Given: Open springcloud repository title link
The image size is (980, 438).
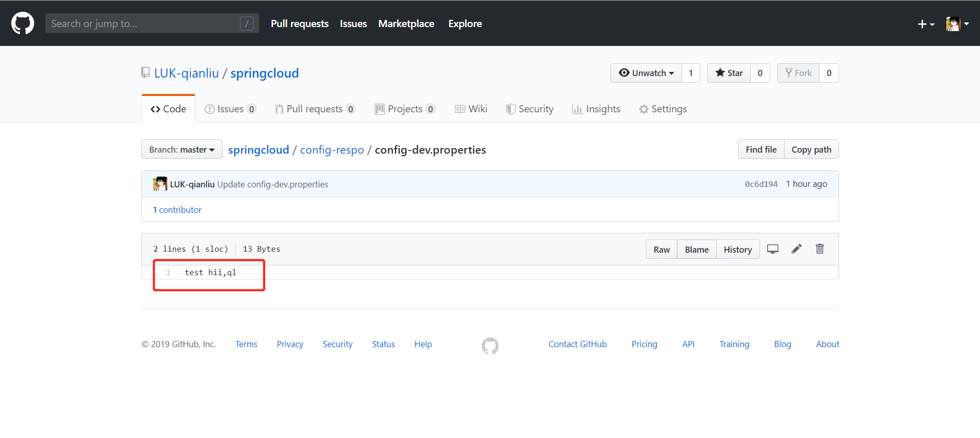Looking at the screenshot, I should (x=264, y=73).
